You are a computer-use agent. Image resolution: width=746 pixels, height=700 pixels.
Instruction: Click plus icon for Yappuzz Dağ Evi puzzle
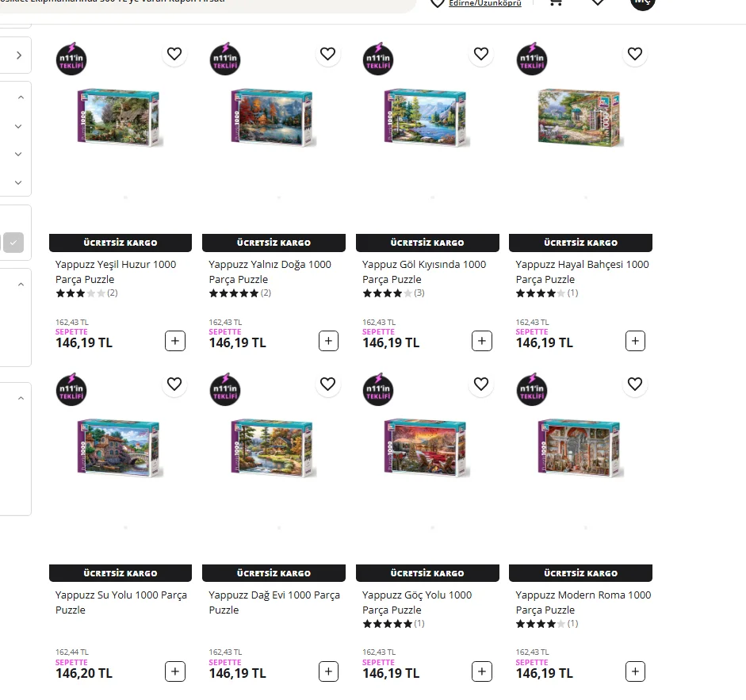point(328,671)
